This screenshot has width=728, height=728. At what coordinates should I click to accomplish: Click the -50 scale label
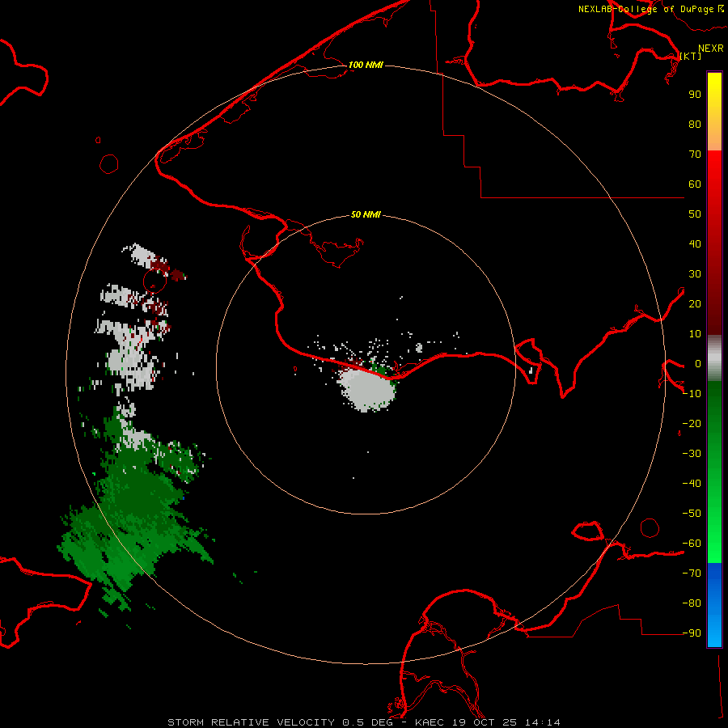pyautogui.click(x=692, y=514)
